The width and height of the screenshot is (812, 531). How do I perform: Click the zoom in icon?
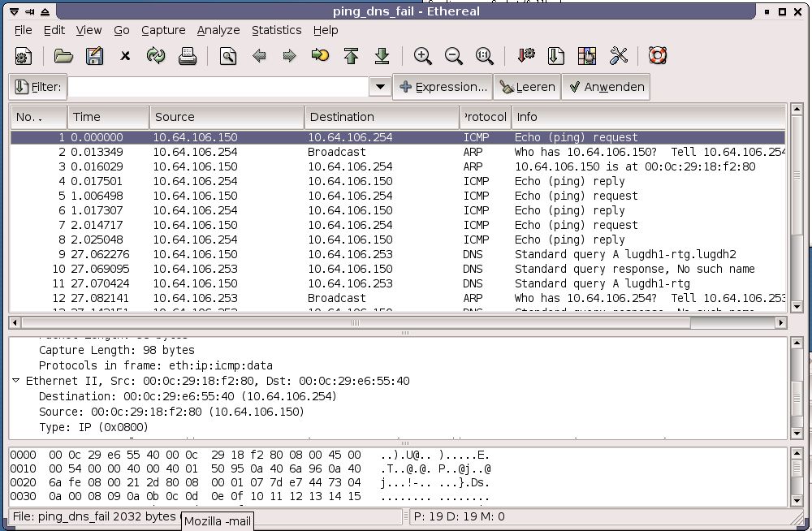pos(422,56)
